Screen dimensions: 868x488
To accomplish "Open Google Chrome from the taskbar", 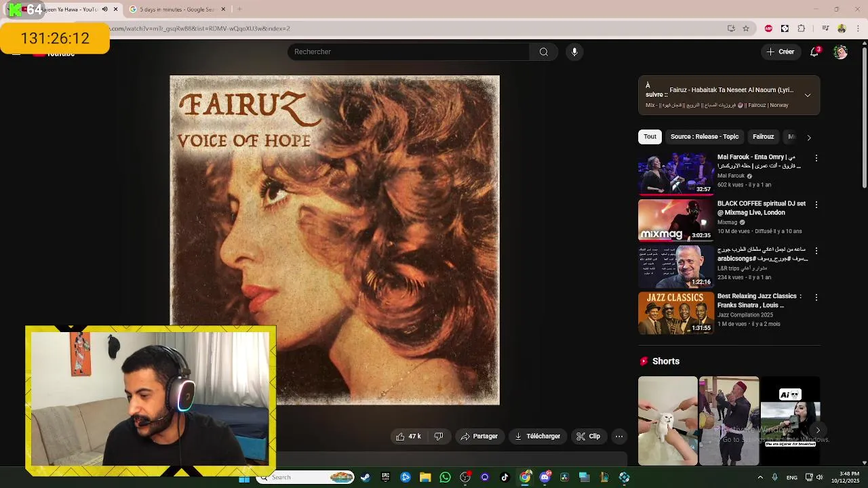I will tap(525, 478).
